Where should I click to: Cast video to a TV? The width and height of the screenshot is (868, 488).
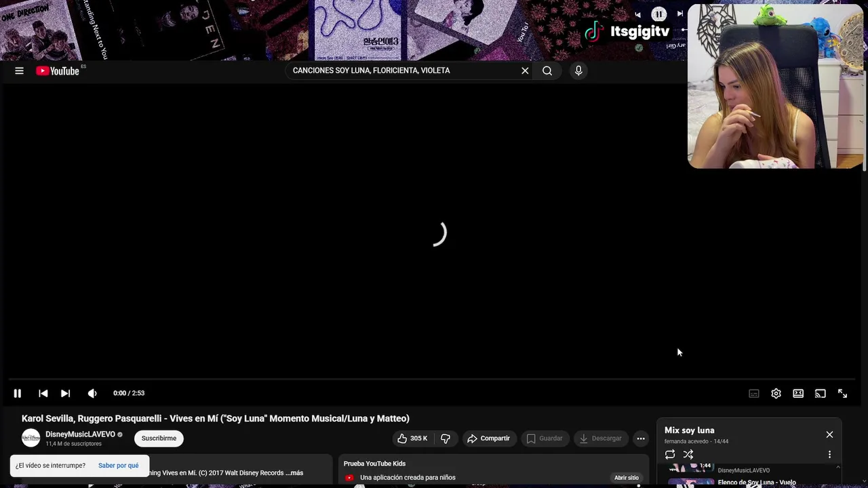(821, 393)
